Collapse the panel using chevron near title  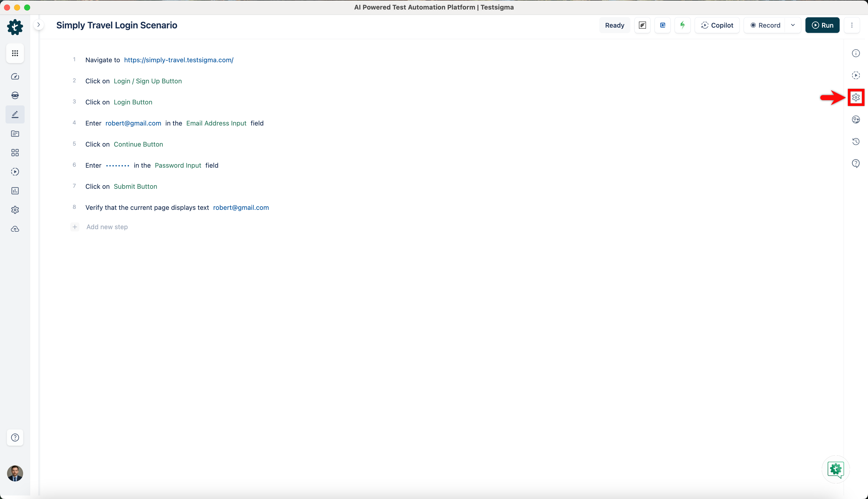[39, 25]
